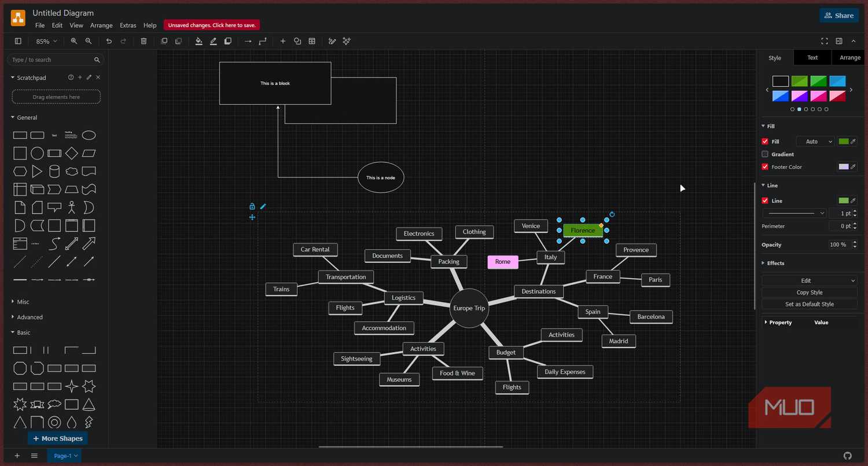Pick the blue gradient style swatch
This screenshot has height=466, width=868.
(x=781, y=96)
